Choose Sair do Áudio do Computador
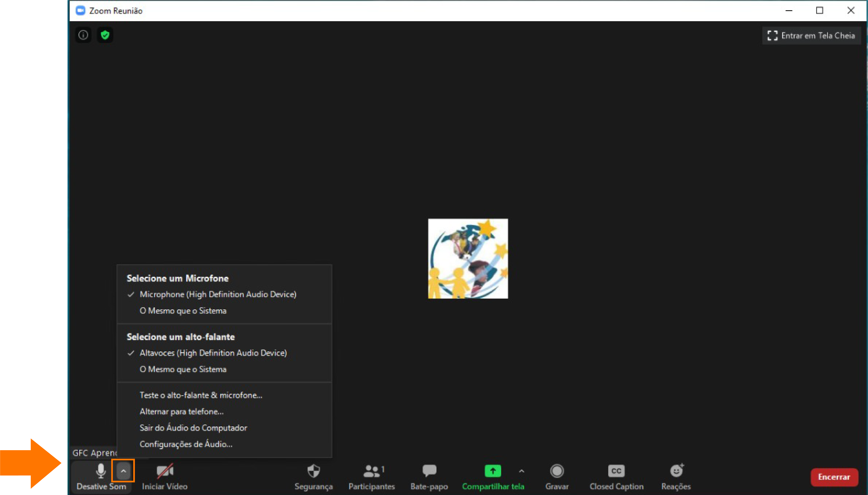The image size is (868, 495). pos(224,428)
